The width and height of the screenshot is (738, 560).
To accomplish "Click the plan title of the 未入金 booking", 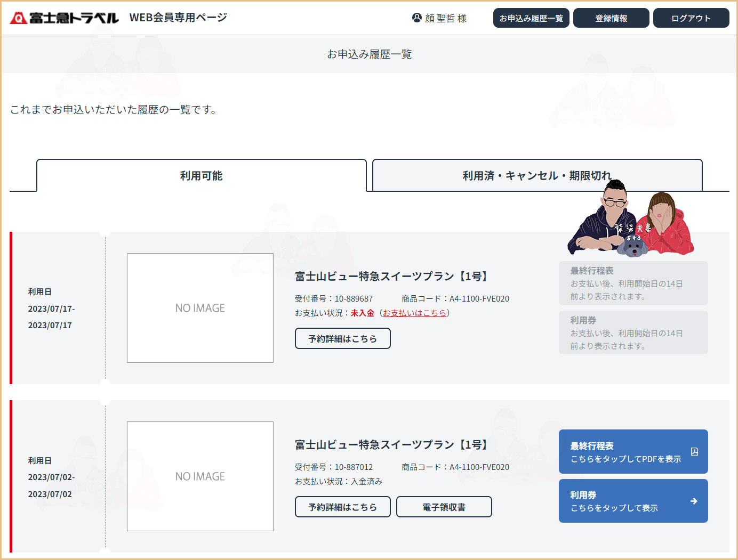I will click(x=391, y=277).
